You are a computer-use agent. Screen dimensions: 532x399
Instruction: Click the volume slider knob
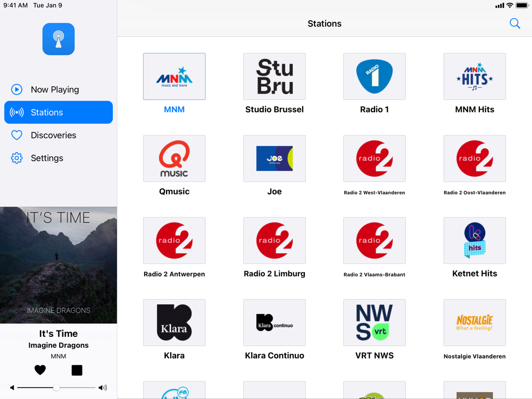tap(56, 387)
